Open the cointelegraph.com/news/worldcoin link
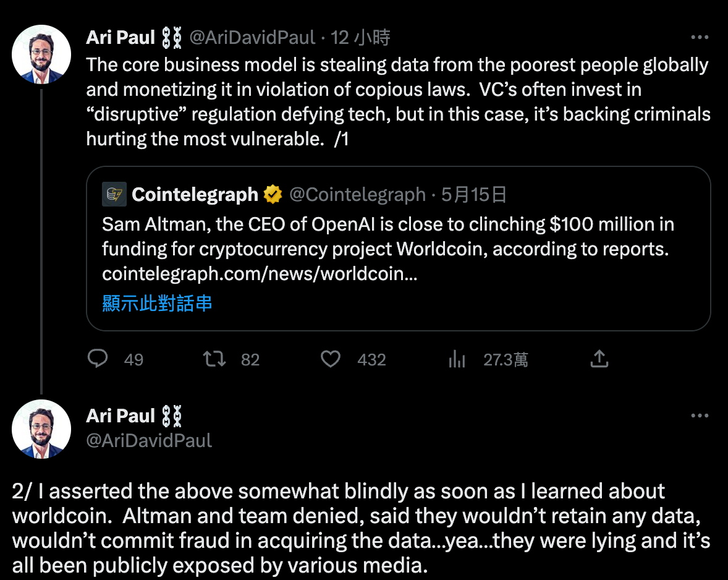The width and height of the screenshot is (728, 580). 260,273
